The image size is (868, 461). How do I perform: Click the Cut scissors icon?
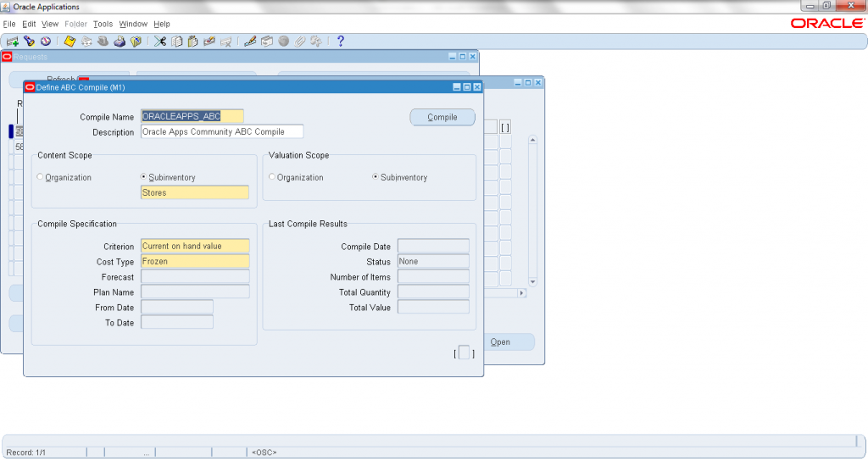pos(160,42)
